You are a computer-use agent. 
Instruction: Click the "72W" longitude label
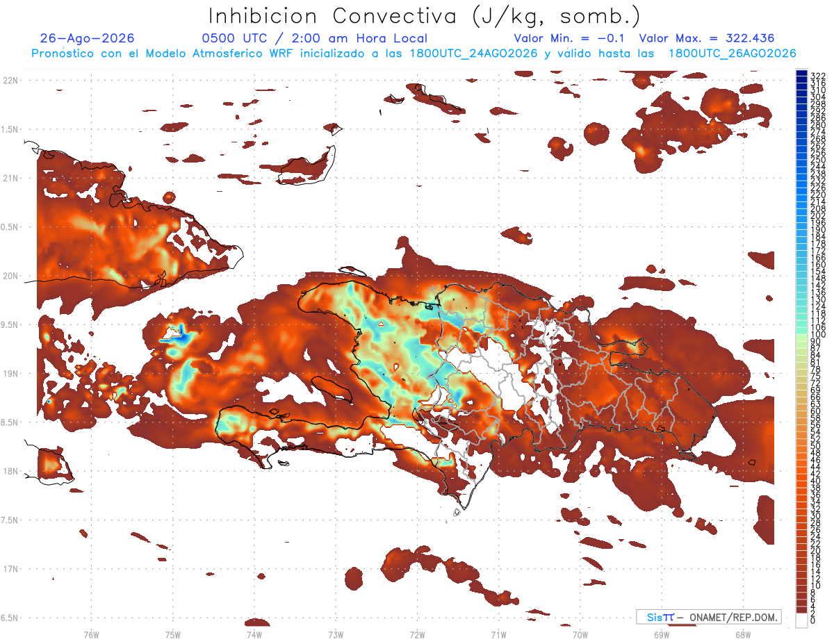(x=417, y=634)
